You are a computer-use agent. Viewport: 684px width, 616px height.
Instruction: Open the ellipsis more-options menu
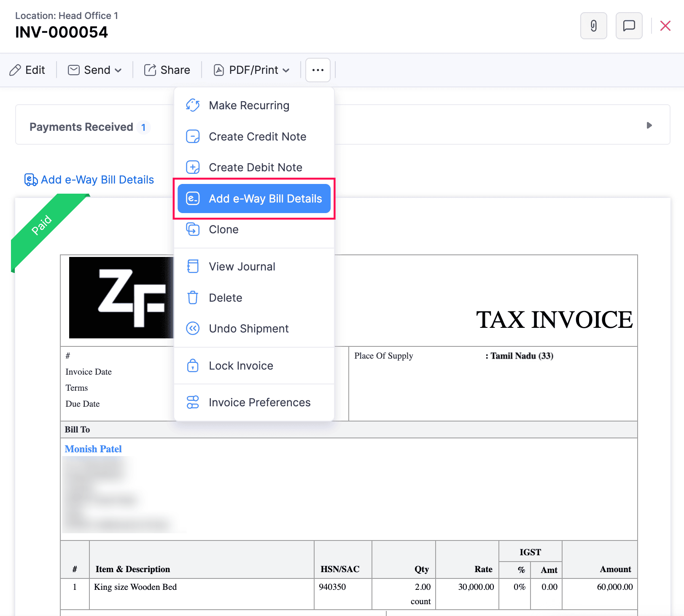[x=318, y=70]
